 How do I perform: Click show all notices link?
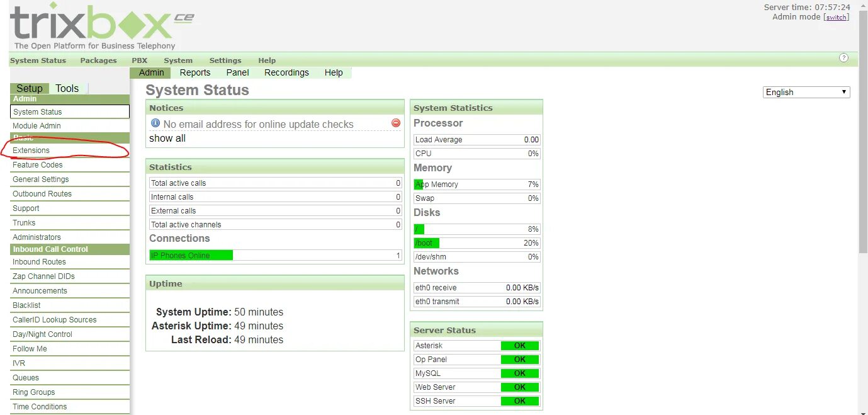tap(167, 139)
